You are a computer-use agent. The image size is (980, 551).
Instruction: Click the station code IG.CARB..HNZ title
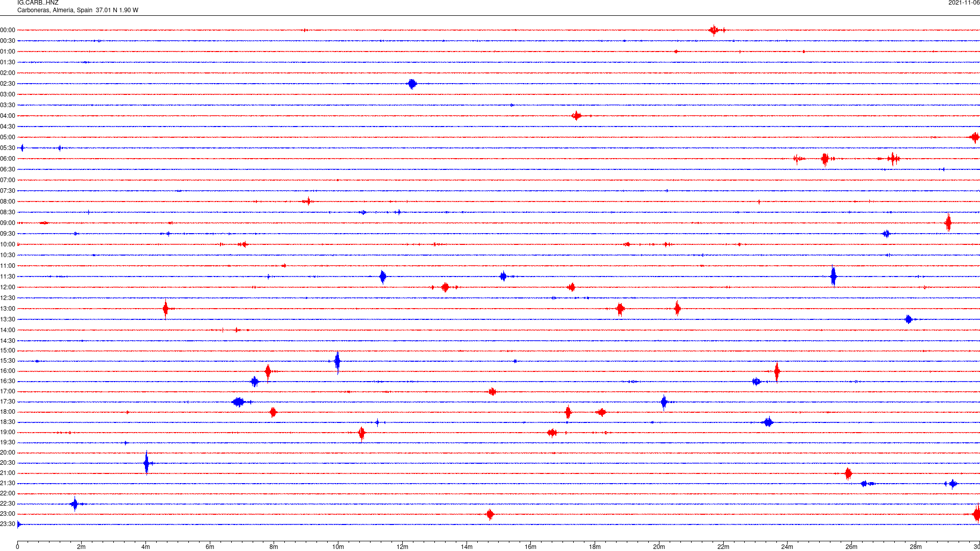pyautogui.click(x=38, y=3)
